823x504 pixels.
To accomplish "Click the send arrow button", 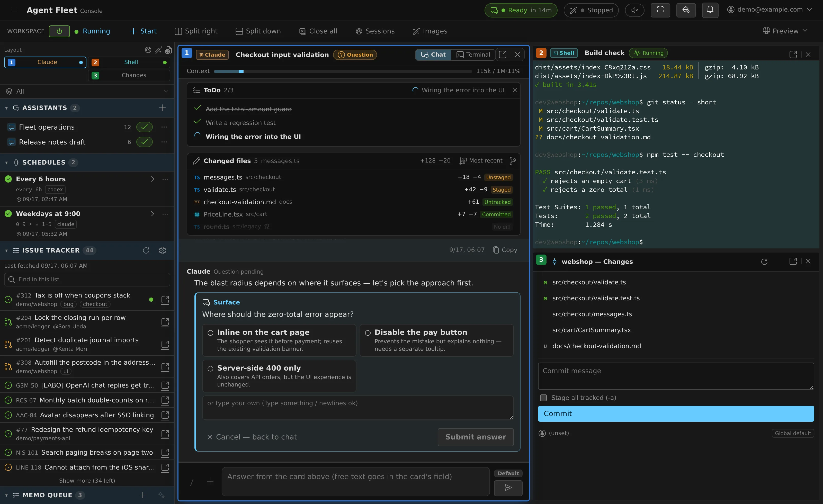I will pyautogui.click(x=508, y=488).
